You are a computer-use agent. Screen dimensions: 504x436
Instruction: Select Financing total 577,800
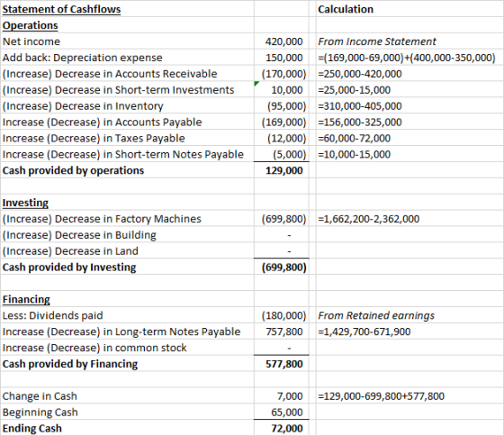[x=283, y=364]
